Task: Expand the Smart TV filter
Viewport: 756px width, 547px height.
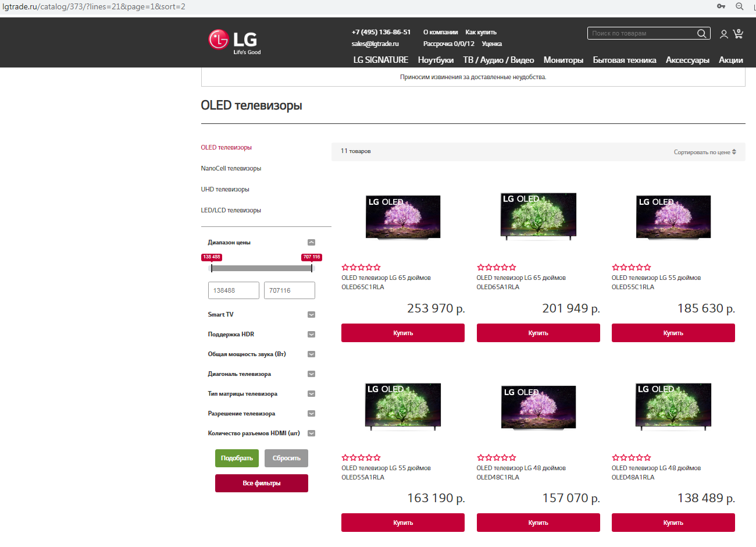Action: point(311,315)
